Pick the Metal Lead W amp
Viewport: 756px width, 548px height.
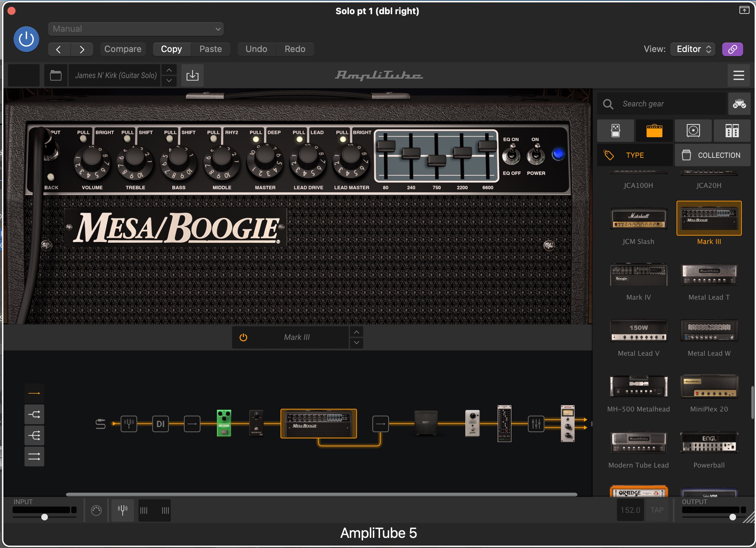click(709, 331)
